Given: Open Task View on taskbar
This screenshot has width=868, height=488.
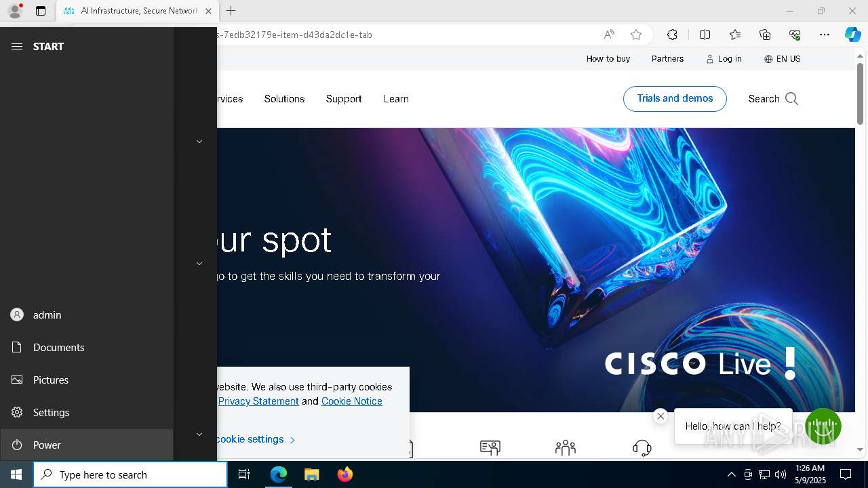Looking at the screenshot, I should coord(244,474).
